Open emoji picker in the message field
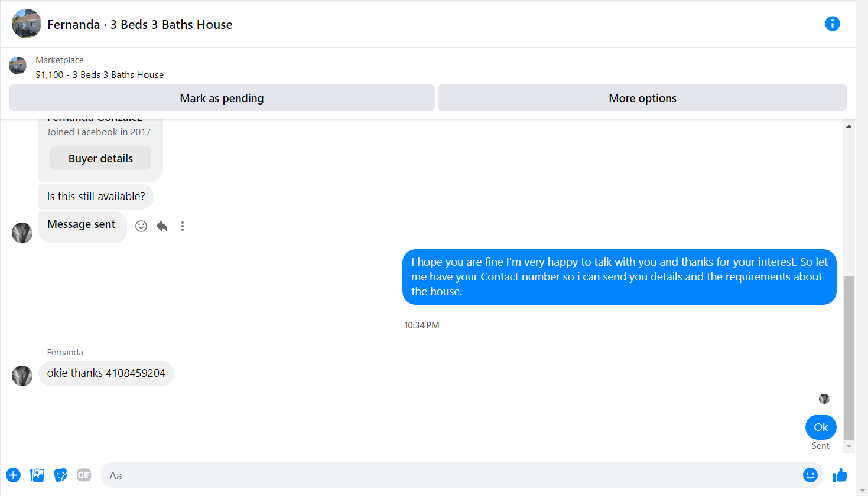868x496 pixels. [810, 475]
